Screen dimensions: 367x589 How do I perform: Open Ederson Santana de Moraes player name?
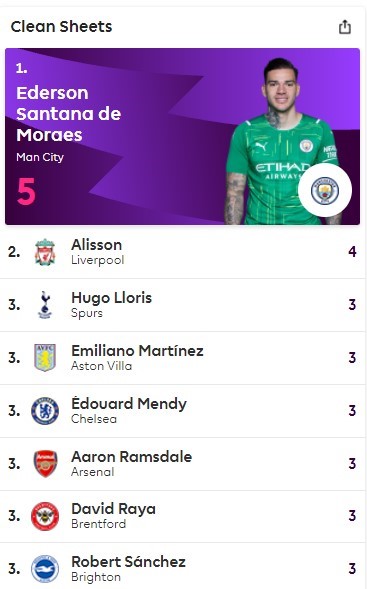point(69,114)
